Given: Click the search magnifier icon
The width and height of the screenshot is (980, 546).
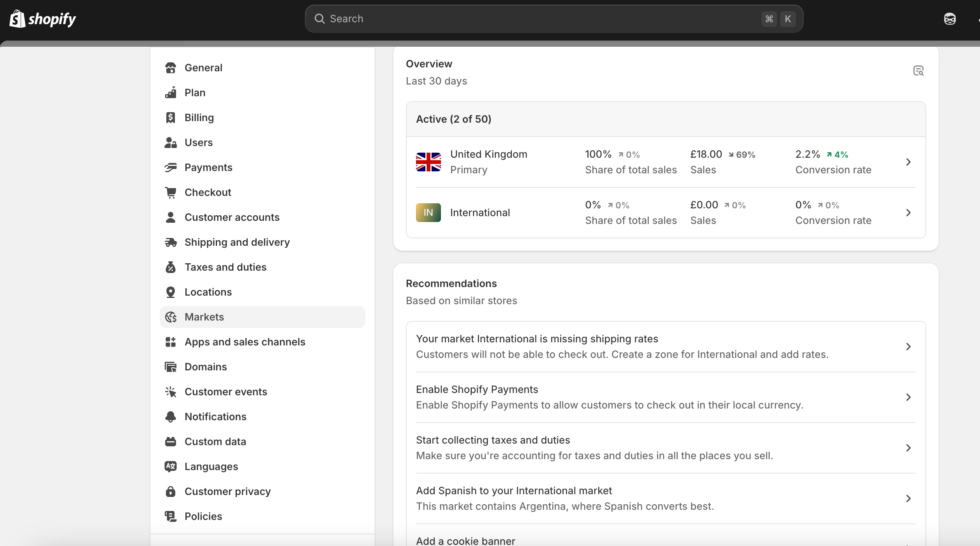Looking at the screenshot, I should [319, 19].
